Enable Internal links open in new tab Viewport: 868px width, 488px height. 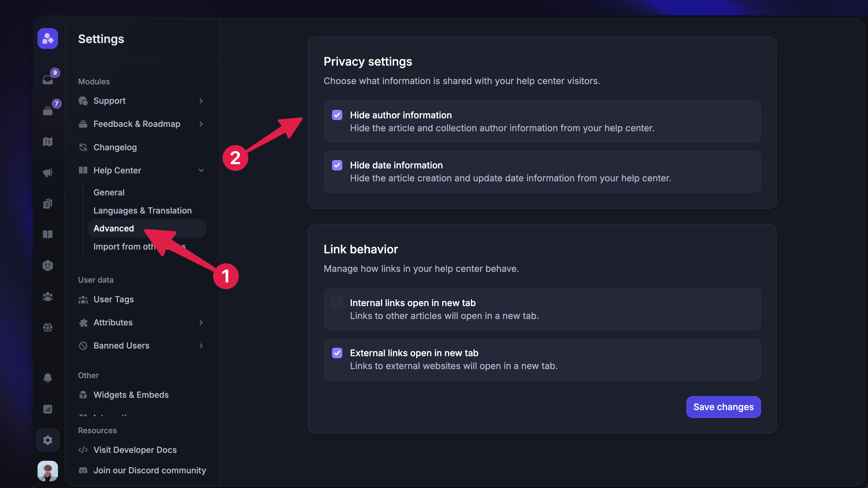(337, 303)
